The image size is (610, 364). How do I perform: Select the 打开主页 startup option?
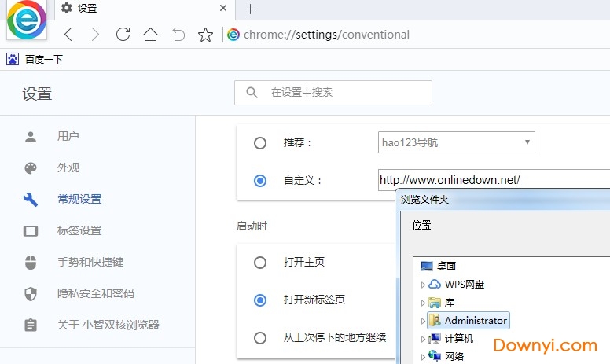[x=260, y=263]
